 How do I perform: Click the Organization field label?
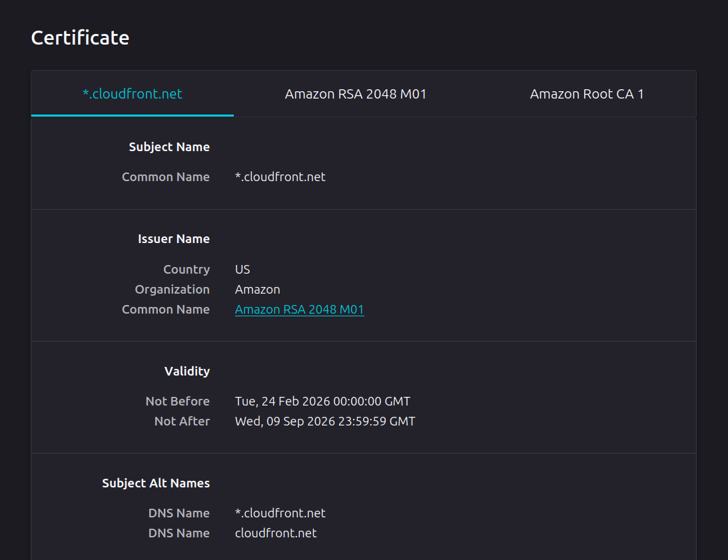tap(172, 290)
